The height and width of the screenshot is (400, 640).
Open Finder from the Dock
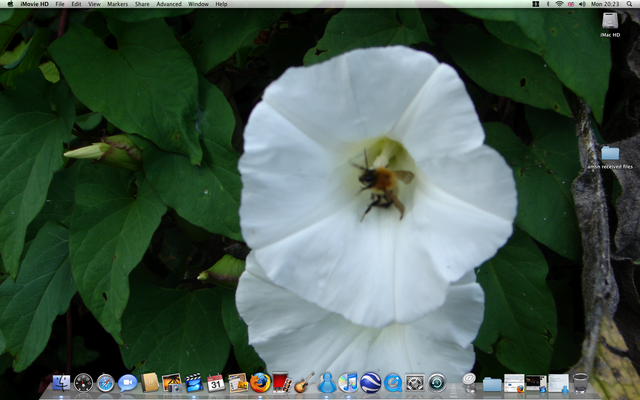(x=61, y=383)
